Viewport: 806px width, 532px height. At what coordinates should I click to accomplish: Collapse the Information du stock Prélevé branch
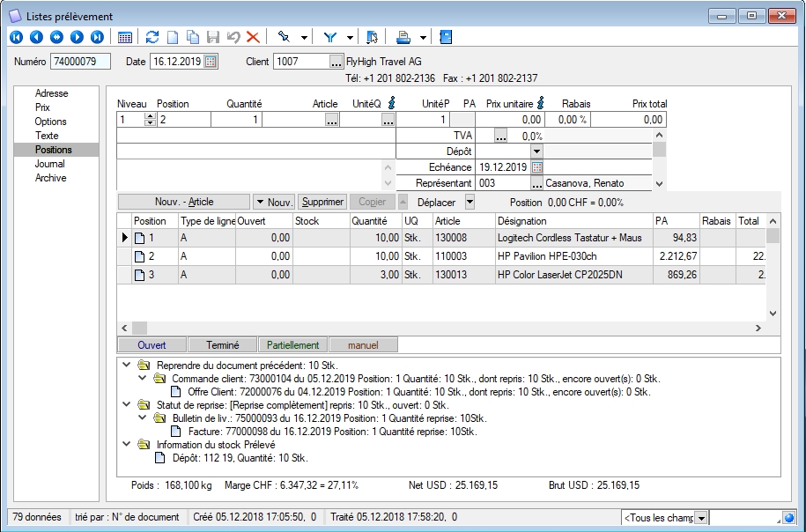[x=125, y=443]
